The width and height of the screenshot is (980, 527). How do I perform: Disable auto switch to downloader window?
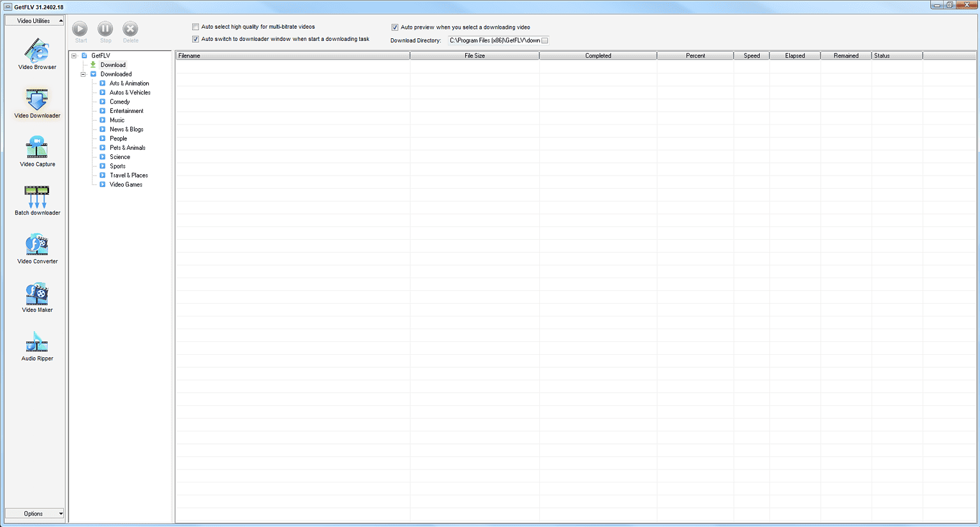pyautogui.click(x=196, y=39)
